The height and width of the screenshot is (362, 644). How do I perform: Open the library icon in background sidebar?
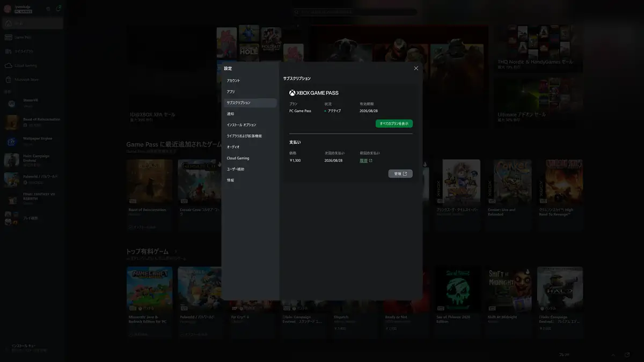point(8,51)
